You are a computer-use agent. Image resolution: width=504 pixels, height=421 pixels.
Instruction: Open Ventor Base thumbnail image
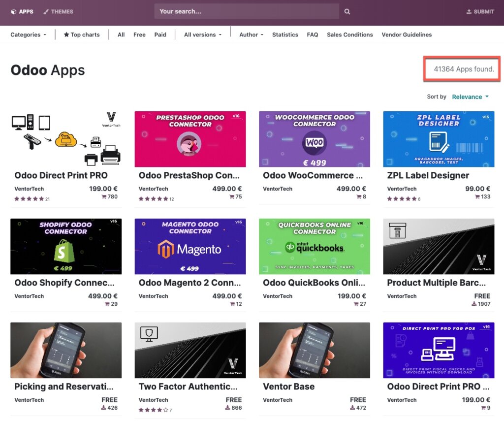[315, 350]
